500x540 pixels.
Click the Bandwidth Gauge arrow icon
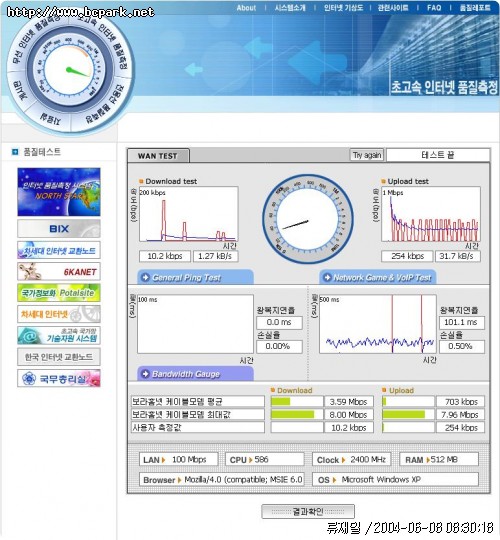tap(145, 374)
